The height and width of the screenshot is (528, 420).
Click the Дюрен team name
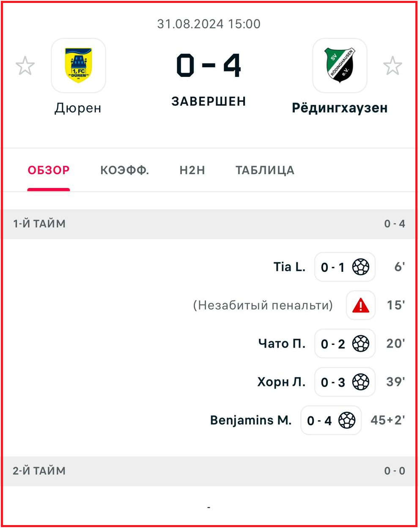point(78,108)
